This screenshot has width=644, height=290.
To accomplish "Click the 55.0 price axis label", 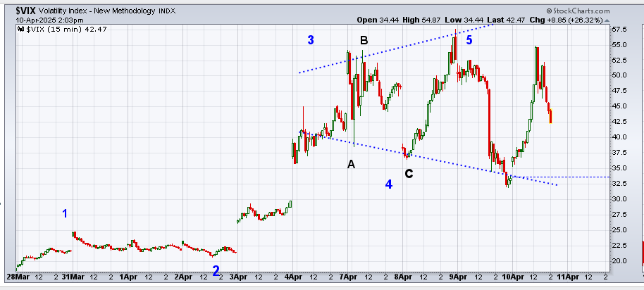I will tap(618, 44).
